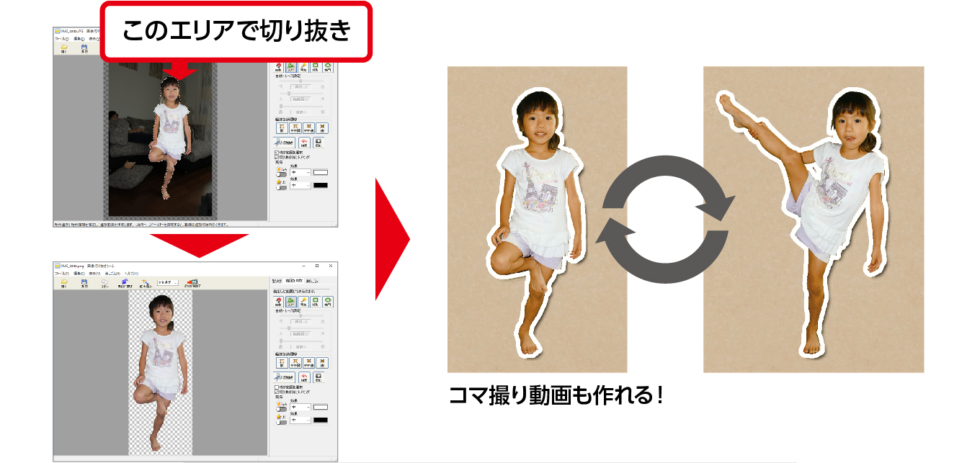Viewport: 980px width, 463px height.
Task: Click the black color swatch next to effect
Action: pyautogui.click(x=320, y=419)
